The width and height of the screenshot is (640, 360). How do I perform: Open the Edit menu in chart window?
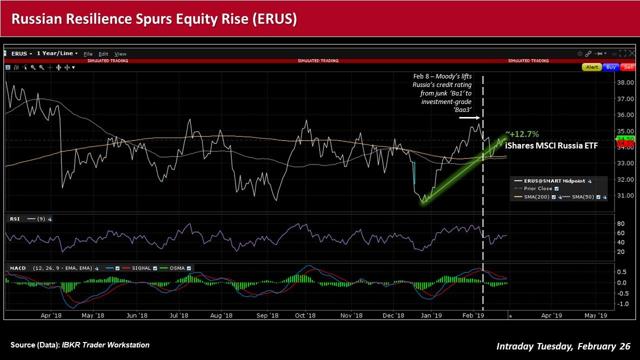[x=103, y=54]
